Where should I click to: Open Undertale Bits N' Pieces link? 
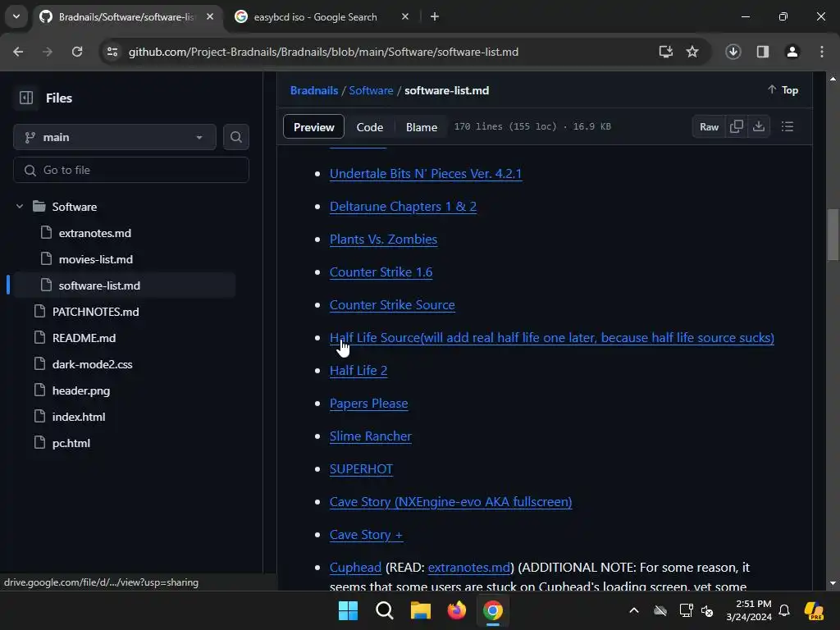[426, 174]
